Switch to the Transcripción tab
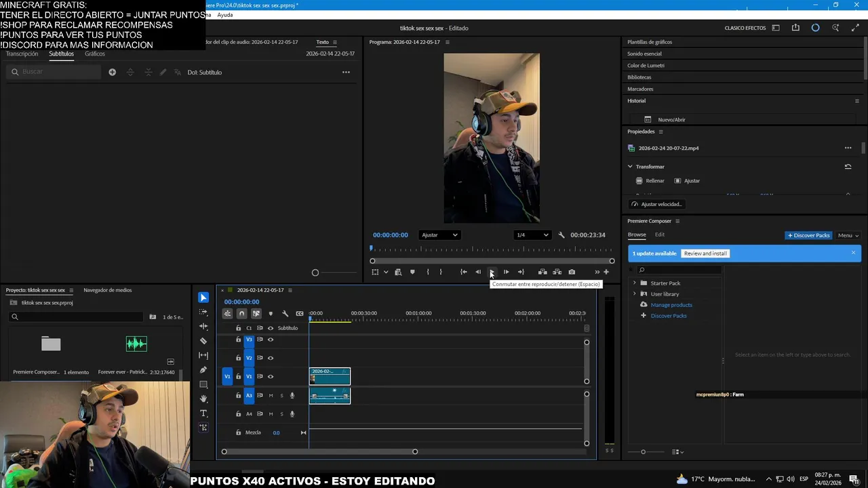Viewport: 868px width, 488px height. [x=22, y=54]
